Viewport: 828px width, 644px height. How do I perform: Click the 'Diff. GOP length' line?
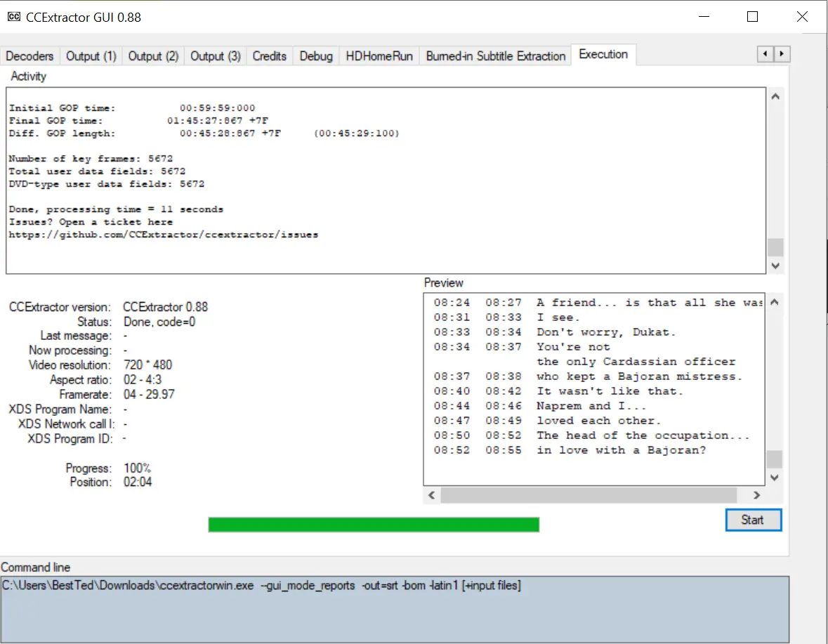[204, 133]
